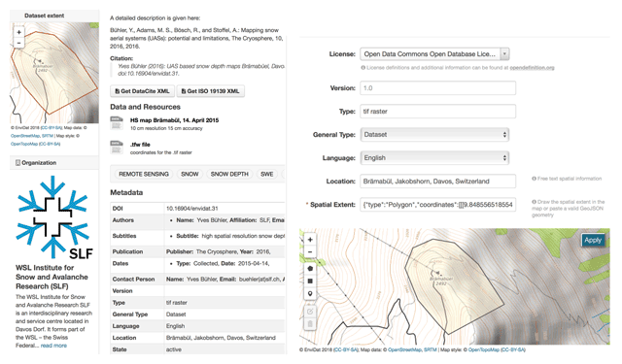The width and height of the screenshot is (622, 364).
Task: Open the .tfw file resource link
Action: coord(140,145)
